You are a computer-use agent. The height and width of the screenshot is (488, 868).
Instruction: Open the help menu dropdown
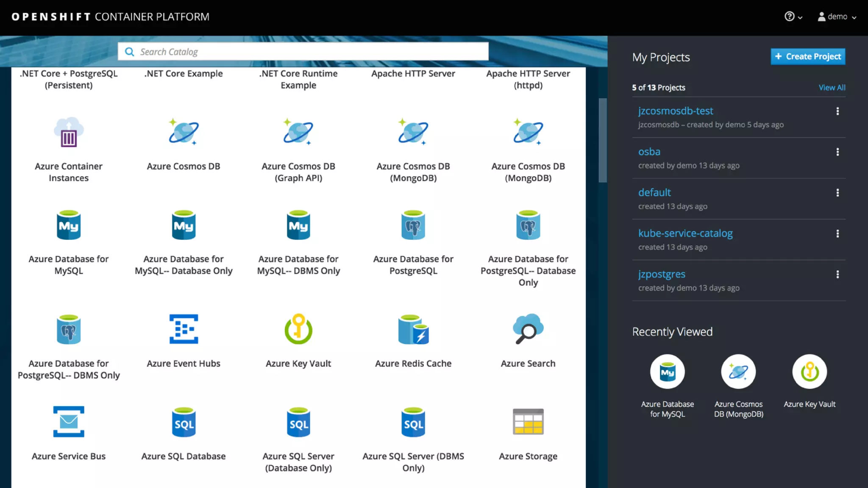click(x=793, y=17)
